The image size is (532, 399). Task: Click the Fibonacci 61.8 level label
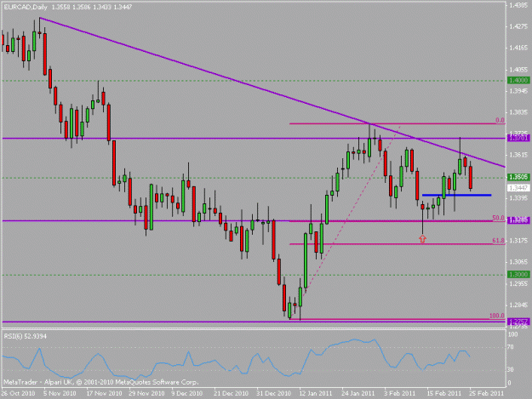point(499,241)
